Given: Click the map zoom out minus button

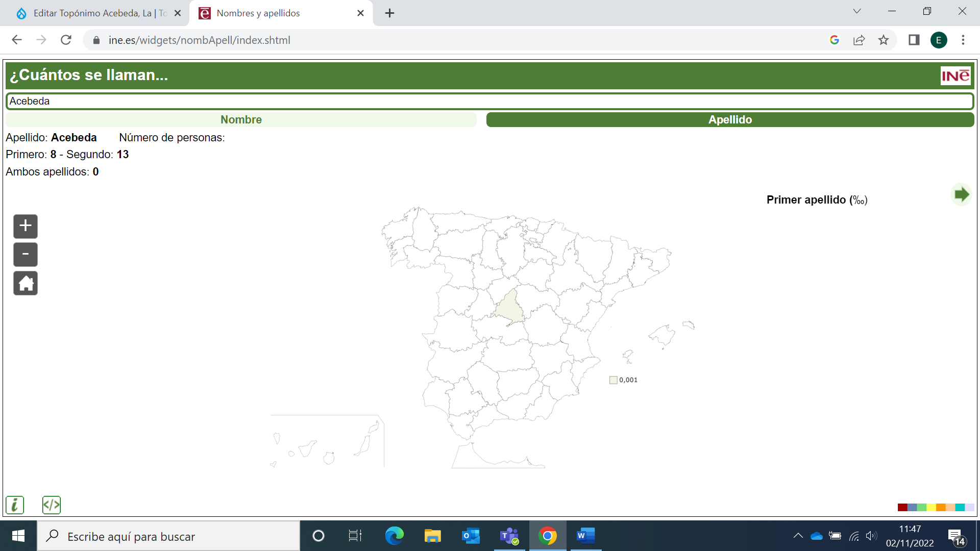Looking at the screenshot, I should pyautogui.click(x=26, y=255).
